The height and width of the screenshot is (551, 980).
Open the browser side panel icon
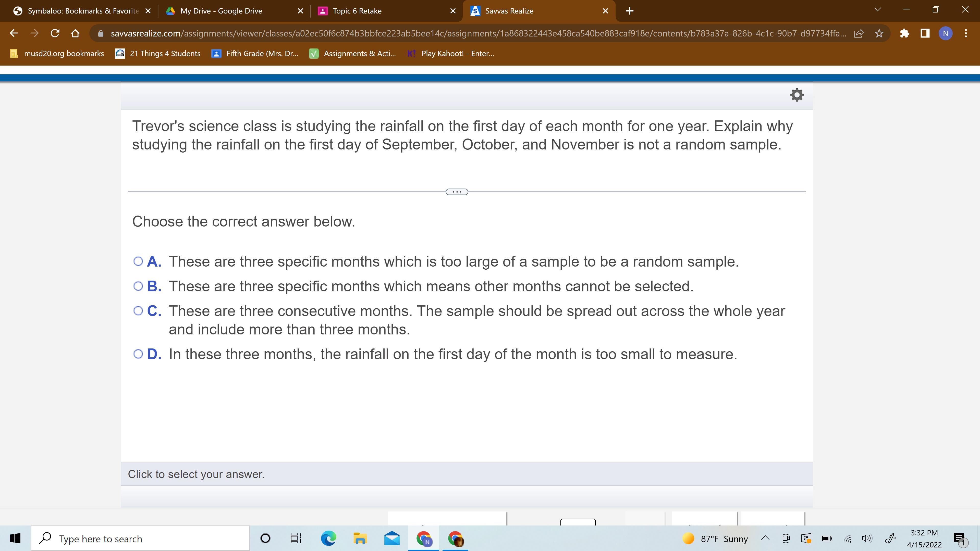[925, 33]
